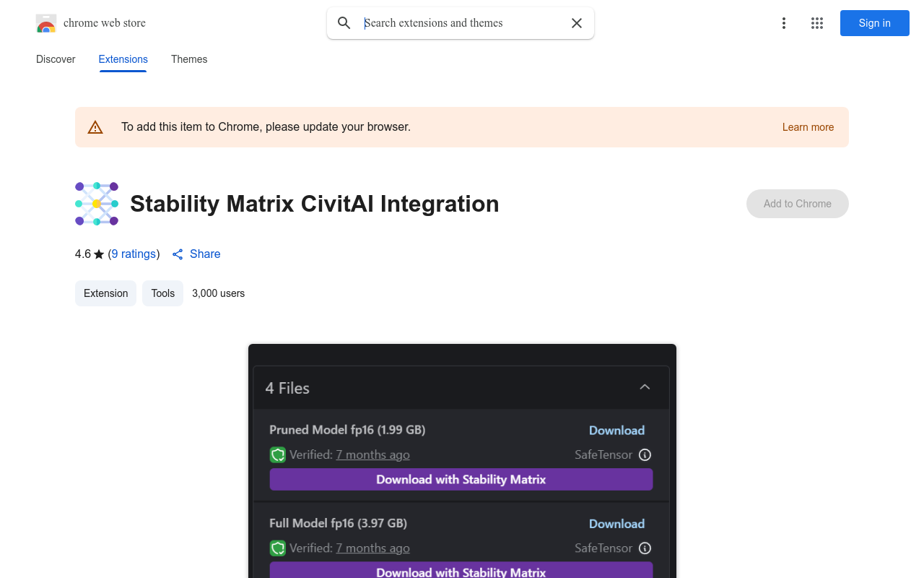Switch to the Themes tab
The image size is (924, 578).
189,59
